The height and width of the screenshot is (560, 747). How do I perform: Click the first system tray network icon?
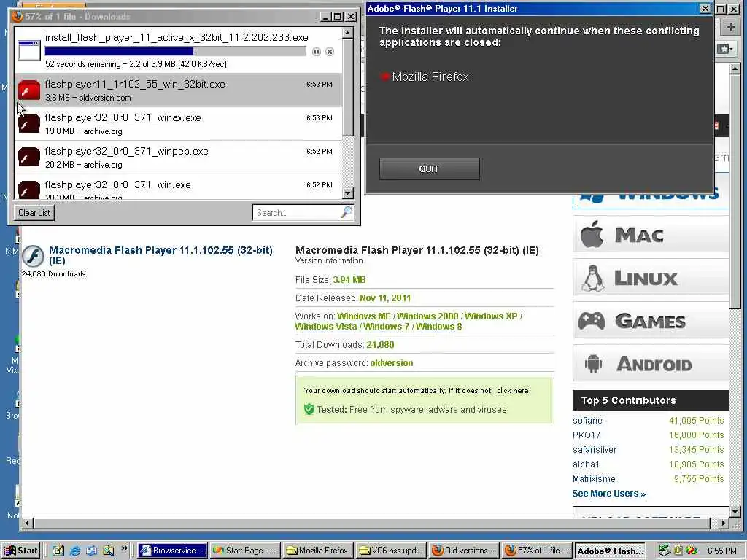click(x=665, y=551)
